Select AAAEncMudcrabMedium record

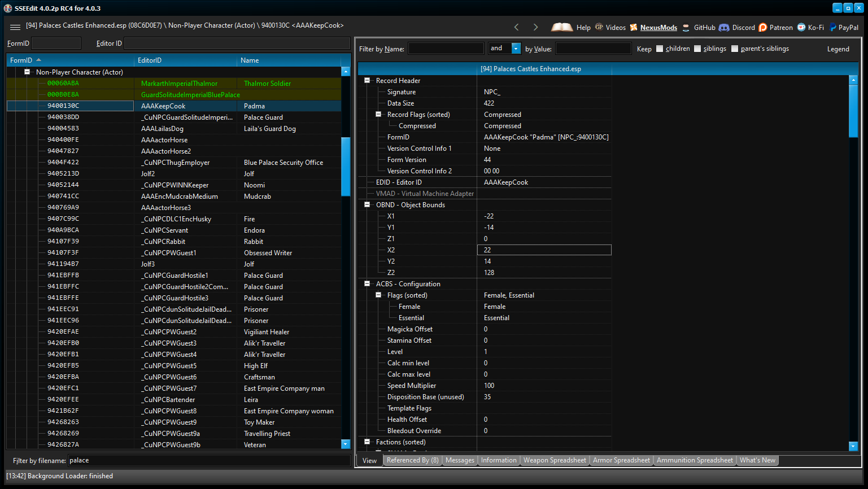174,197
